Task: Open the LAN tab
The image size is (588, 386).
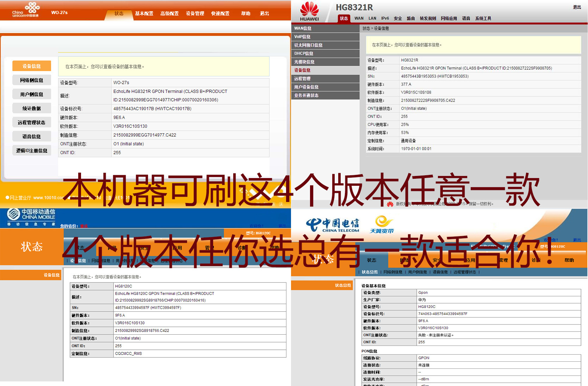Action: [372, 18]
